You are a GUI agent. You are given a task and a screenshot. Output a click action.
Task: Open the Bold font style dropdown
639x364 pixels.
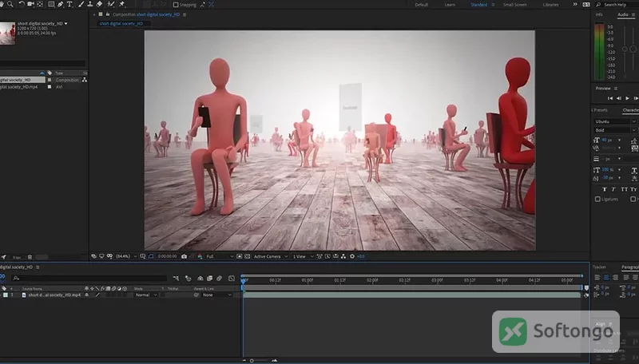click(614, 130)
